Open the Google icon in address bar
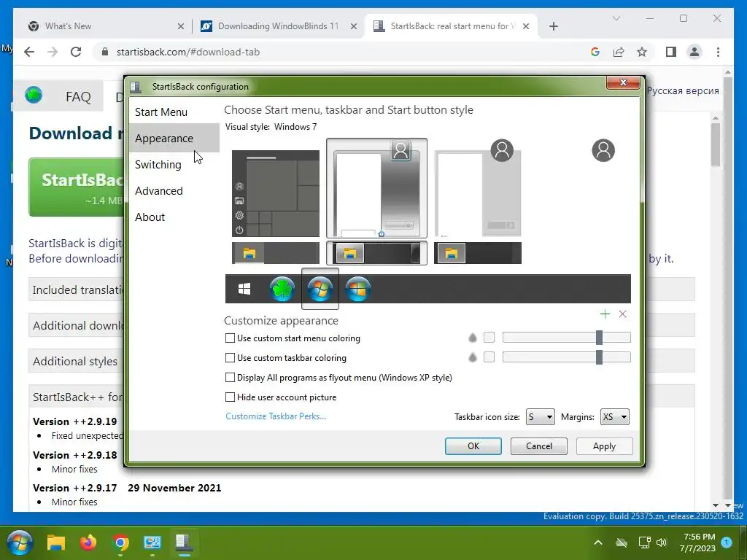This screenshot has height=560, width=747. pos(595,52)
